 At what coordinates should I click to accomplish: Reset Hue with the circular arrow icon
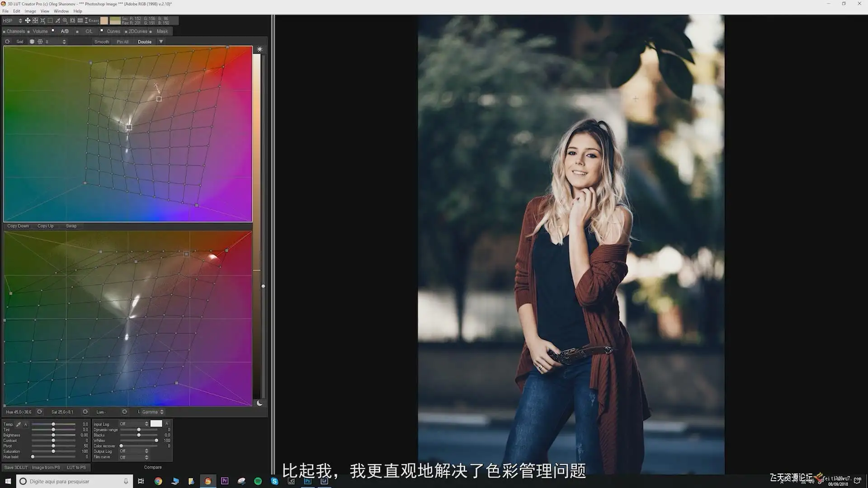pos(40,412)
